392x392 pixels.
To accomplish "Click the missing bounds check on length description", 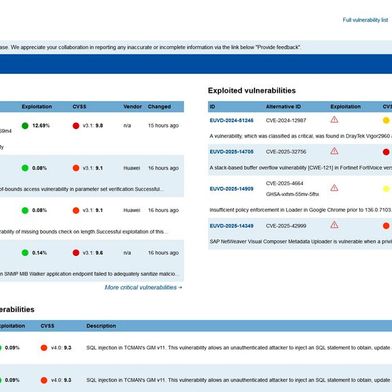I will 84,231.
